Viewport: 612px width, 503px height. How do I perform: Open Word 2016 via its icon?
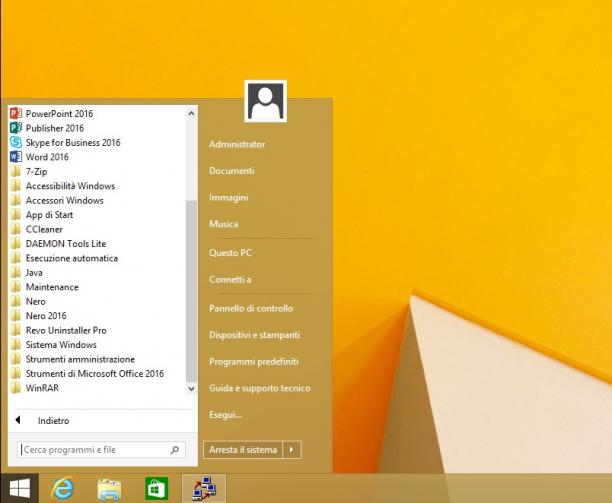(x=16, y=157)
